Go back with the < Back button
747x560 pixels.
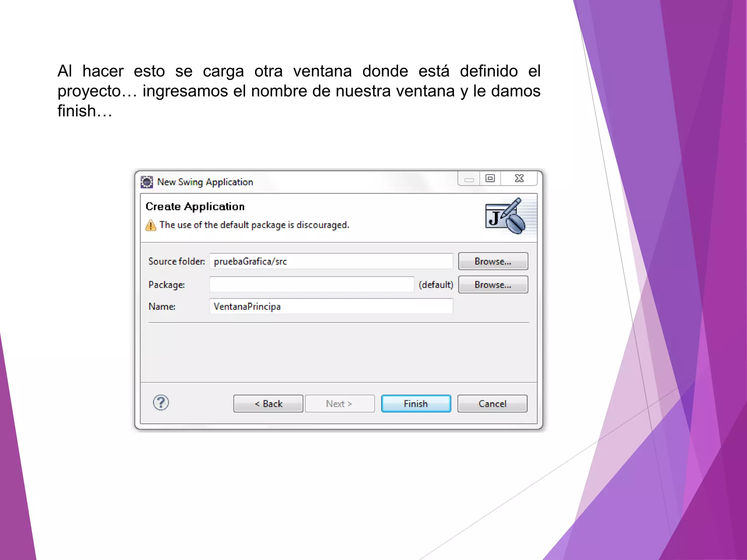268,404
